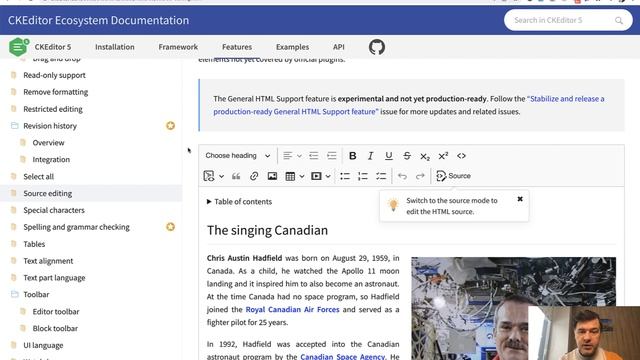The height and width of the screenshot is (360, 640).
Task: Open the Installation tab
Action: coord(115,47)
